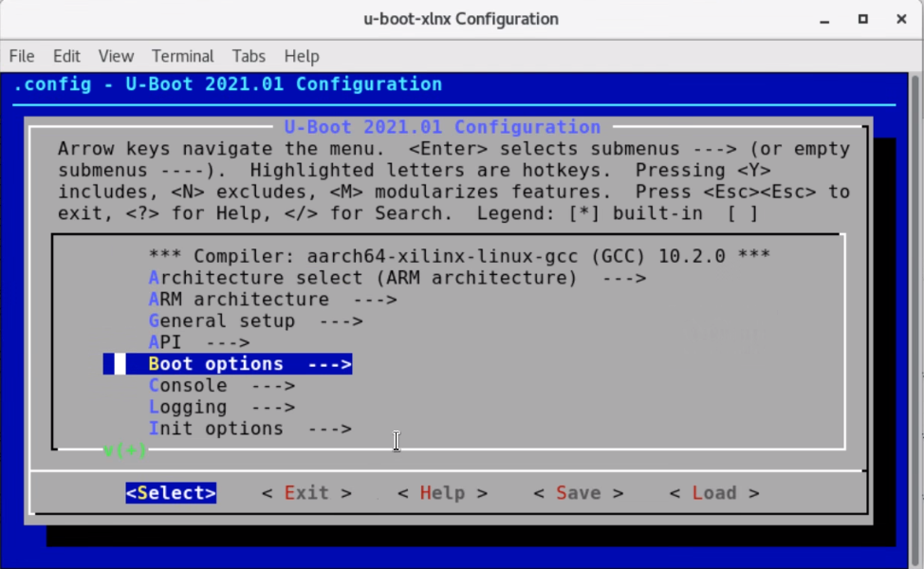
Task: Open the View menu
Action: 116,56
